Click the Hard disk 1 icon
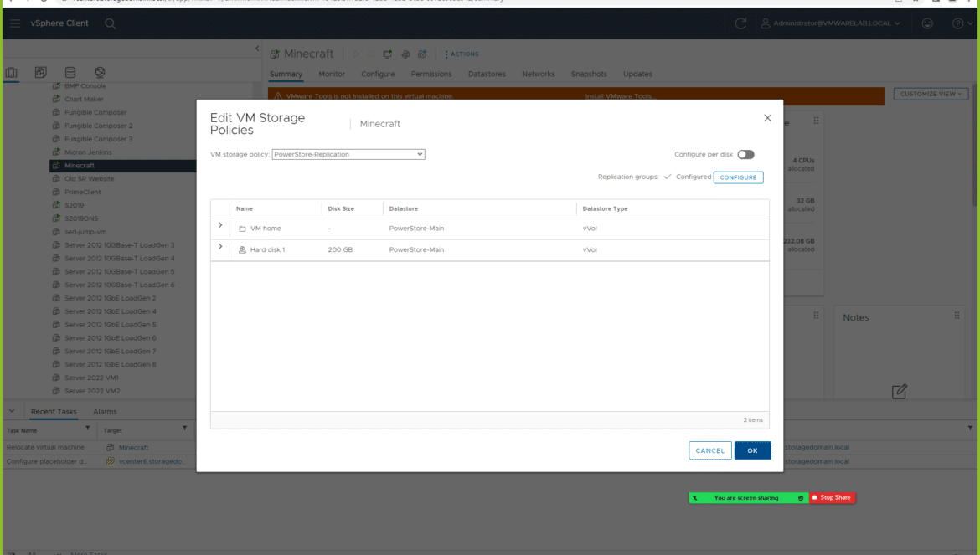The width and height of the screenshot is (980, 555). tap(243, 249)
